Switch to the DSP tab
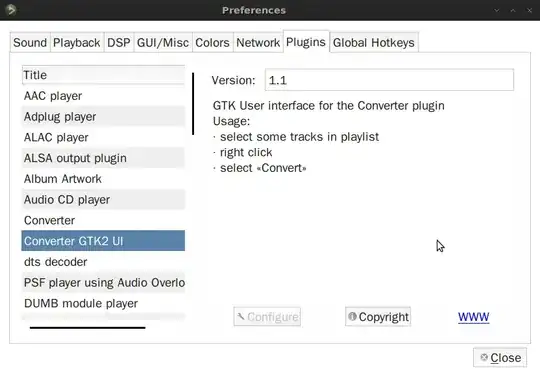This screenshot has height=380, width=540. 119,43
